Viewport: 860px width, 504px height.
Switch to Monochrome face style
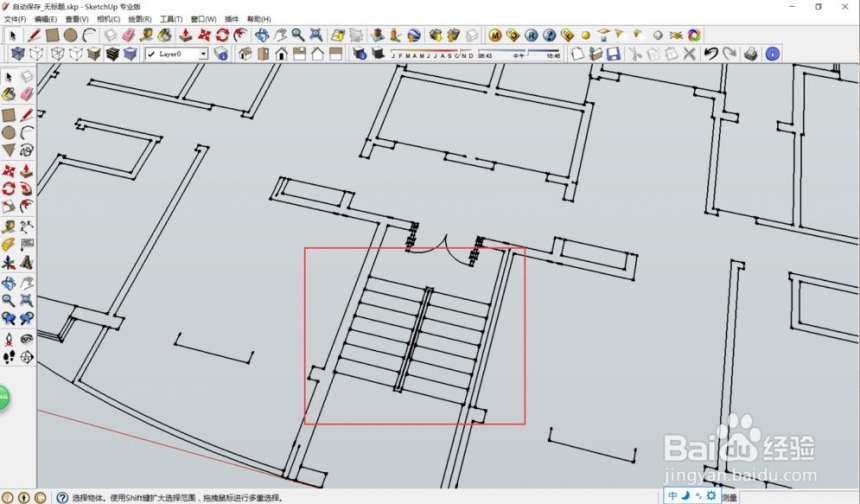tap(130, 54)
